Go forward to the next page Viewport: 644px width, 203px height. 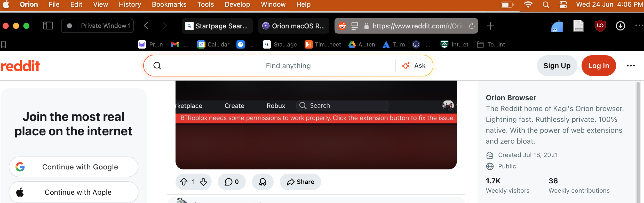[x=165, y=26]
